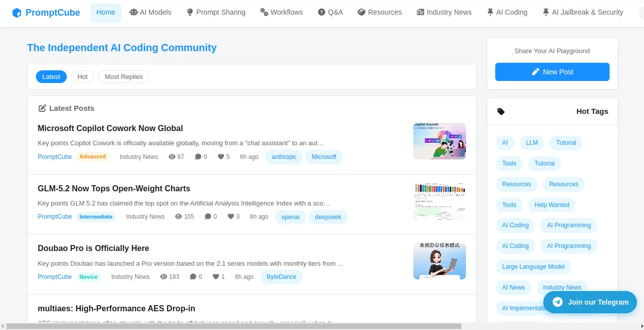Create a New Post
The height and width of the screenshot is (330, 644).
point(552,72)
